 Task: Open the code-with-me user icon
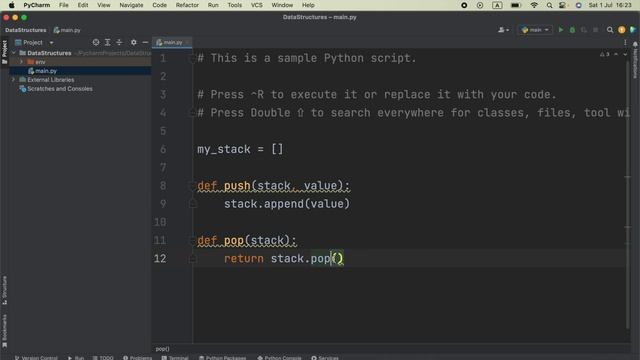tap(503, 30)
